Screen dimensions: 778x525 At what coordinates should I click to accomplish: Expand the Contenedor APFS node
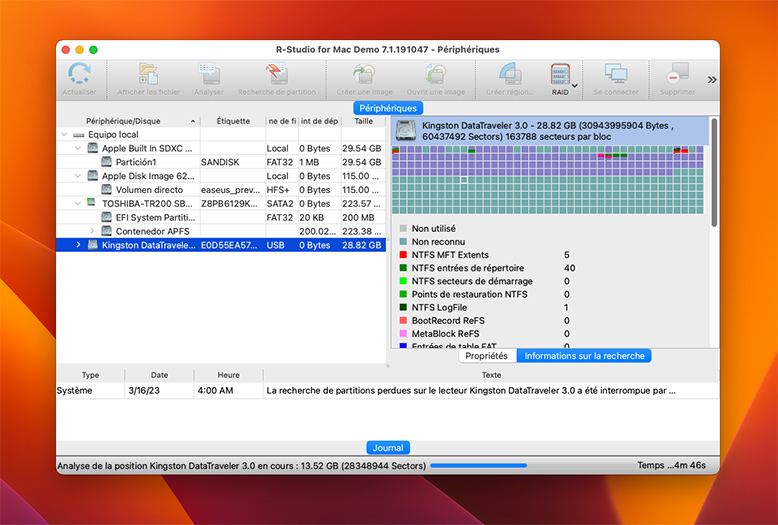tap(92, 231)
